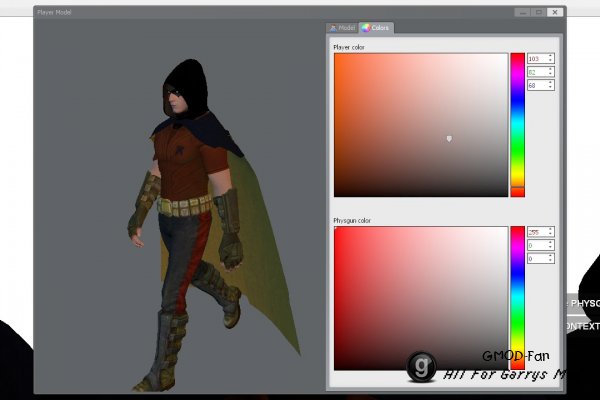Increase the Player color red value stepper
This screenshot has height=400, width=600.
551,57
